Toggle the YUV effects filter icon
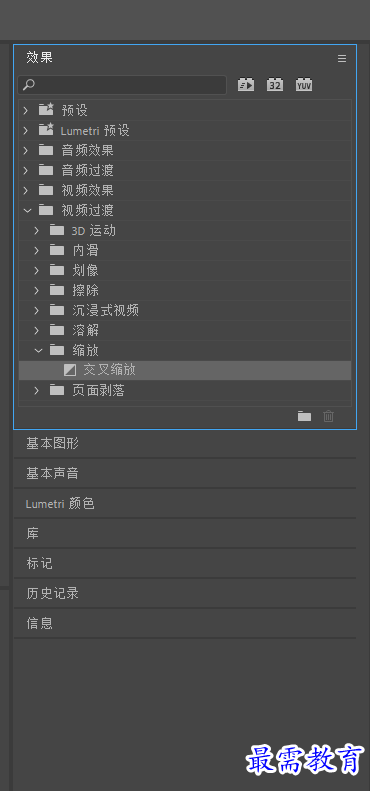Screen dimensions: 370x791 [304, 85]
